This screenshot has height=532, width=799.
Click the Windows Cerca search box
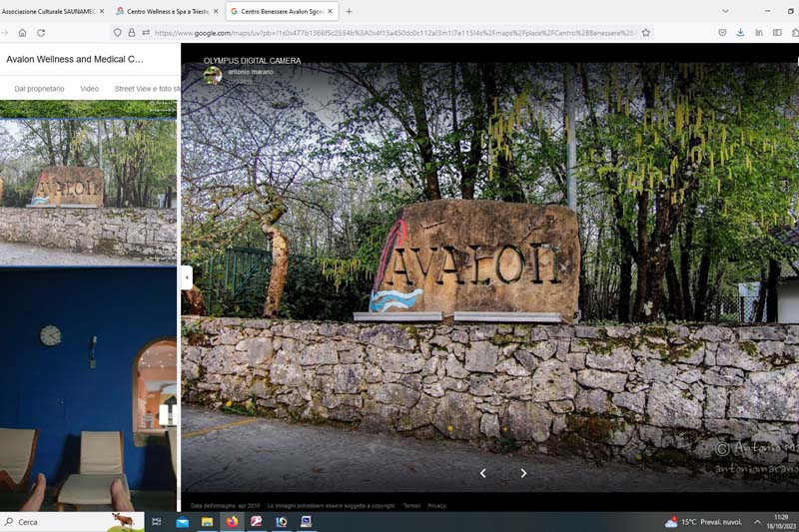[x=71, y=522]
